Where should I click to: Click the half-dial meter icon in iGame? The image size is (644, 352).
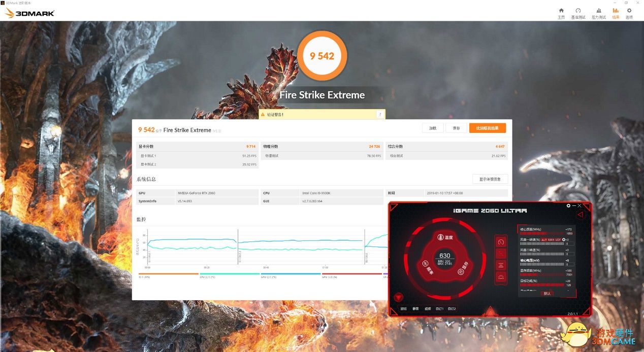coord(501,277)
